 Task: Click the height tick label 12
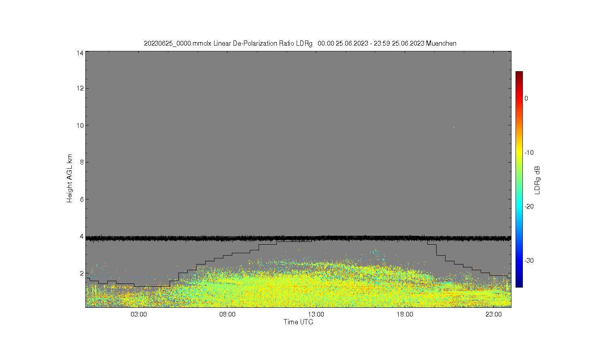pos(80,88)
